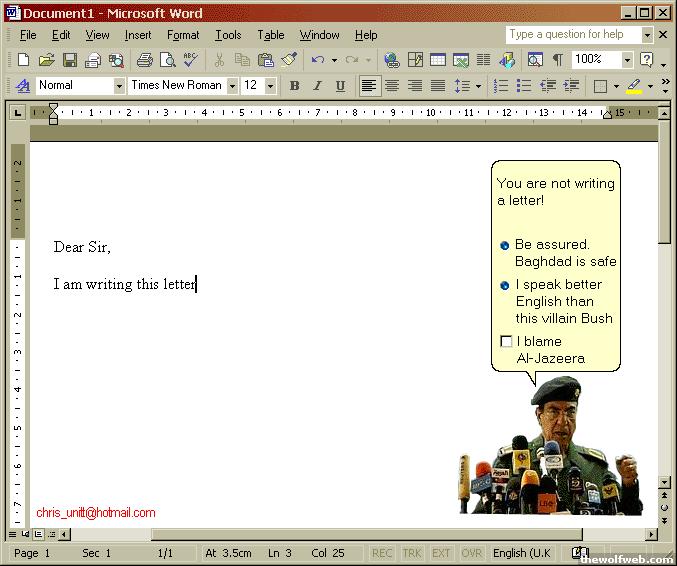Toggle Show/Hide paragraph marks
Image resolution: width=677 pixels, height=566 pixels.
coord(557,61)
